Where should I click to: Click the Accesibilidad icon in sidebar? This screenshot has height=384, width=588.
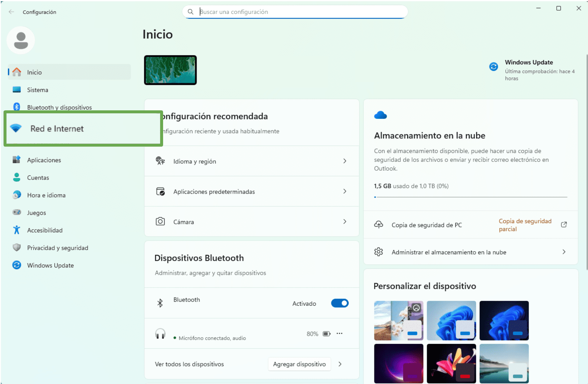(17, 230)
